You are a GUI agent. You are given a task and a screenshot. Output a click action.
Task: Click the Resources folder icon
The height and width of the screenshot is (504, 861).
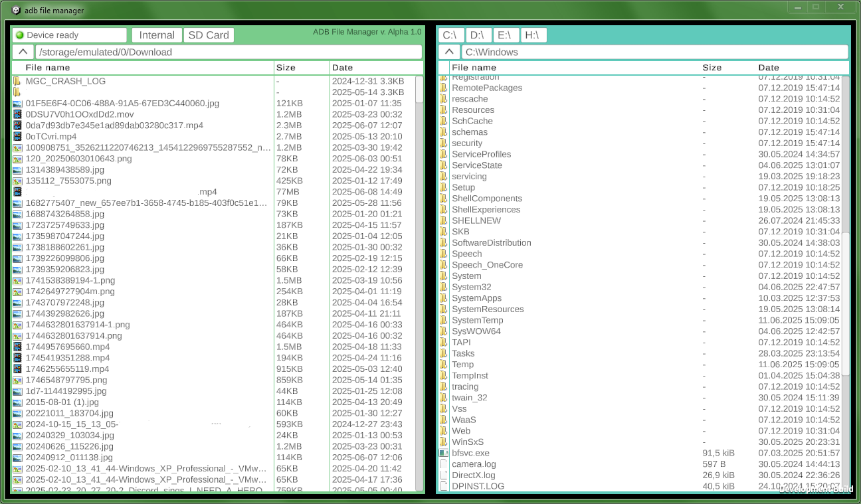tap(443, 110)
